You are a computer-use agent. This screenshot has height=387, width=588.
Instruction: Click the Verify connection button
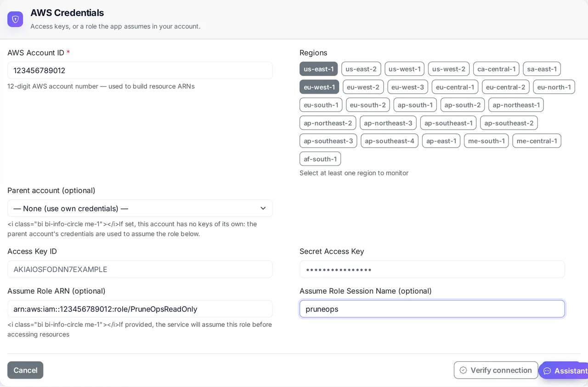[496, 370]
